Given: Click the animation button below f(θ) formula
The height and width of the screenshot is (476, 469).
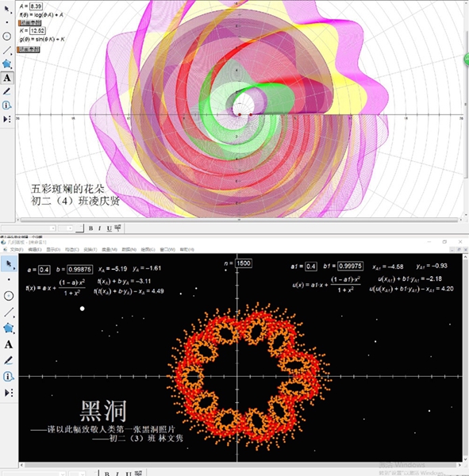Looking at the screenshot, I should pos(29,23).
